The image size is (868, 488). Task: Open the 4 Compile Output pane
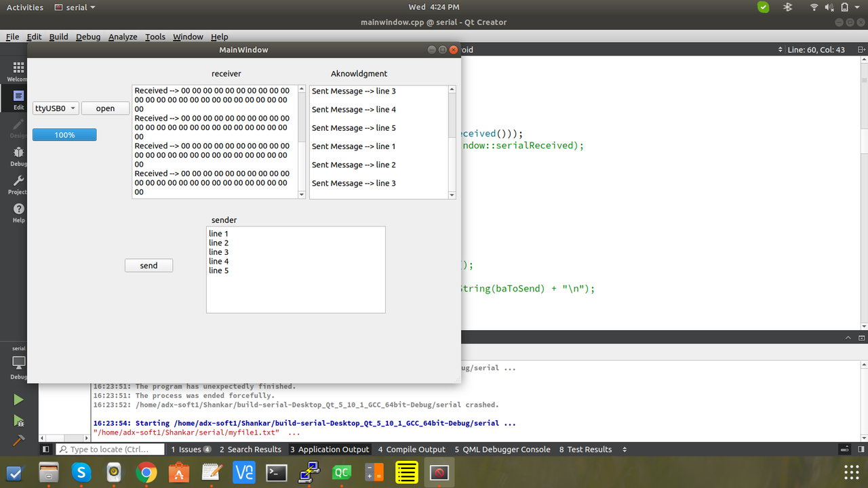click(x=412, y=449)
